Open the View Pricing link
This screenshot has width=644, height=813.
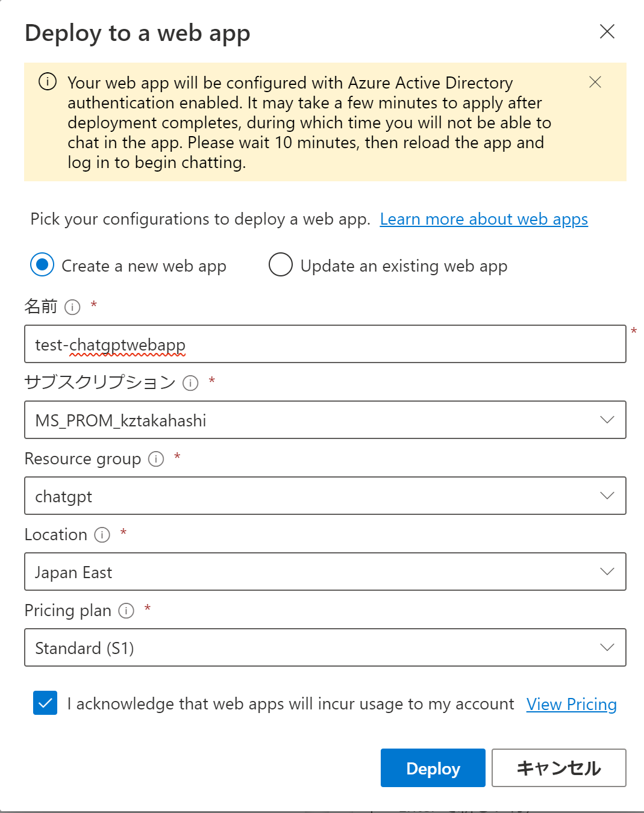click(571, 704)
